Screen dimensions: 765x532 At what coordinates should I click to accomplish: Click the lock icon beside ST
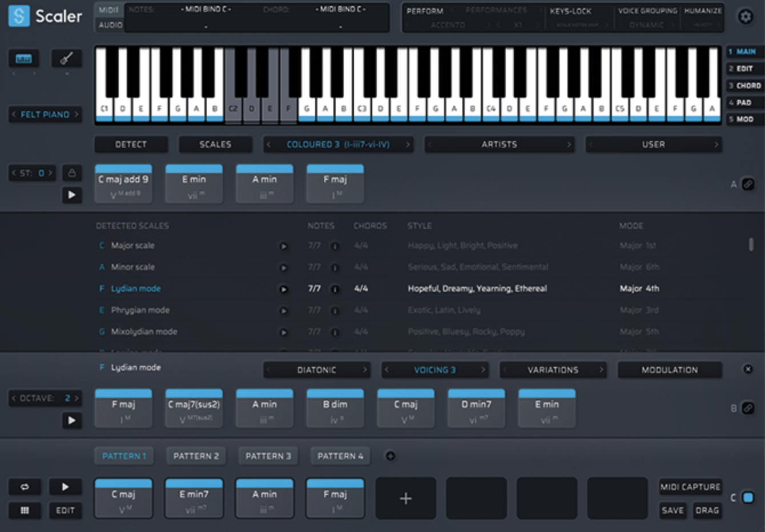coord(72,173)
